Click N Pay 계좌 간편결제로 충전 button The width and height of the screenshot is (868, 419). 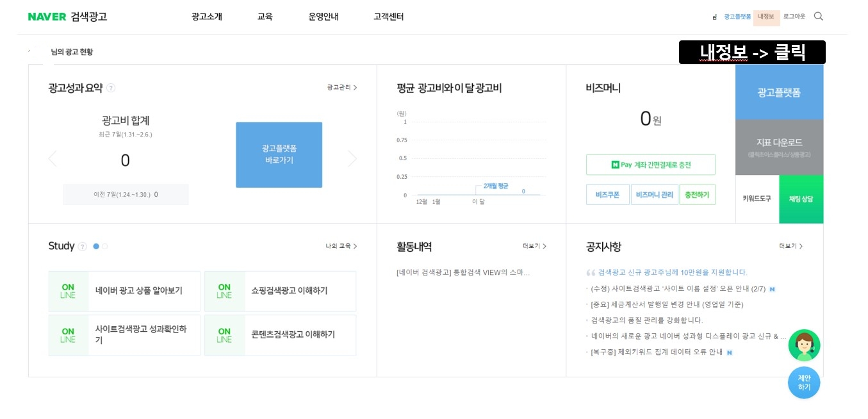(651, 165)
